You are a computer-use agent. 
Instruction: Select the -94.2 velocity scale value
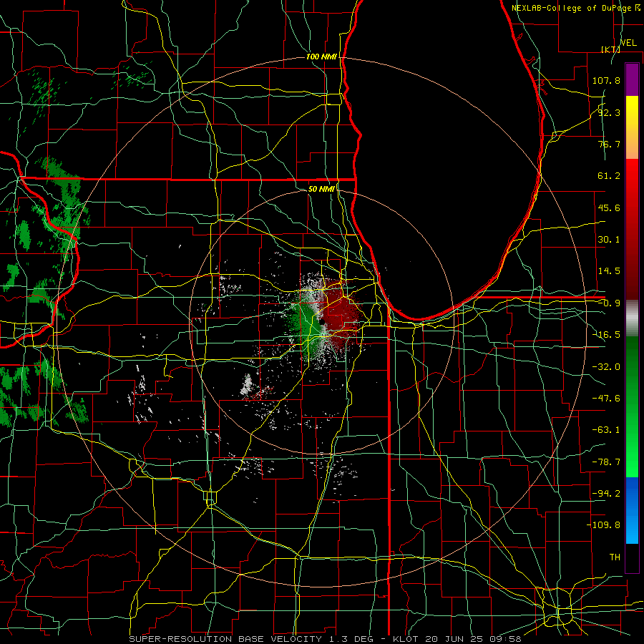[x=606, y=494]
